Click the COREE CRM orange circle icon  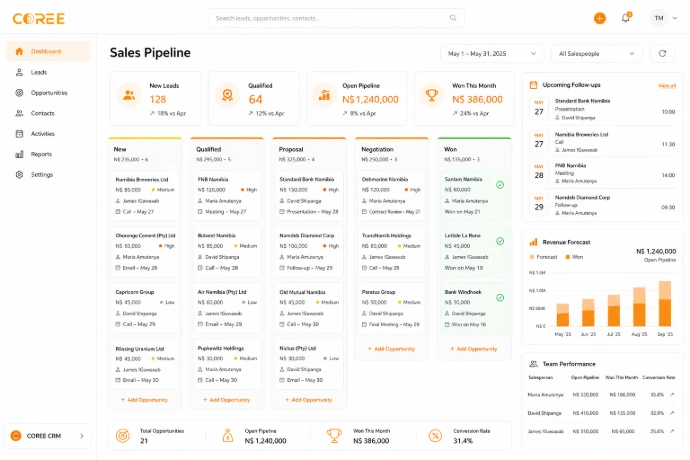coord(16,436)
